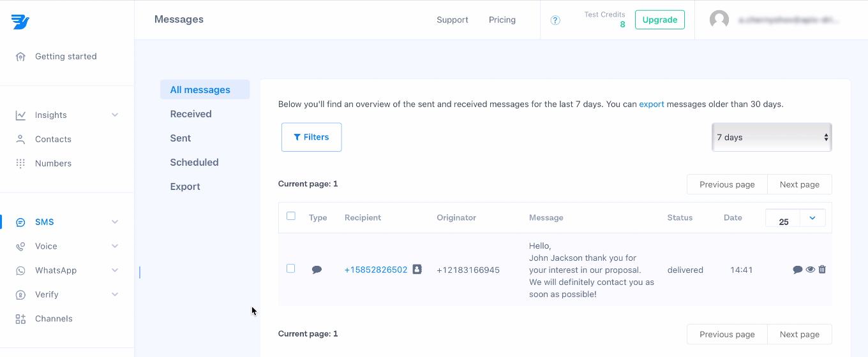Screen dimensions: 868x357
Task: Click the WhatsApp icon in sidebar
Action: [x=20, y=270]
